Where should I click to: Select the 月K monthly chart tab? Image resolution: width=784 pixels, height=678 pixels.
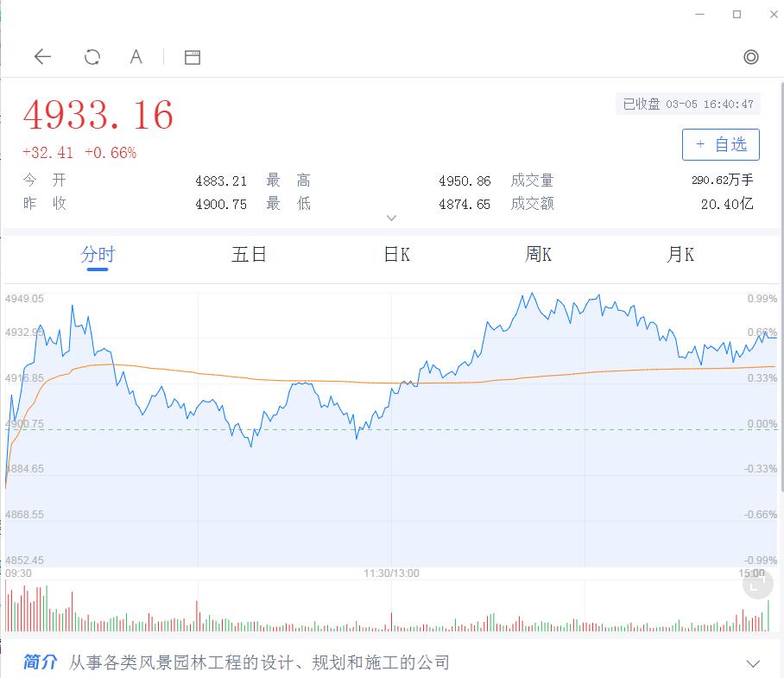coord(680,255)
